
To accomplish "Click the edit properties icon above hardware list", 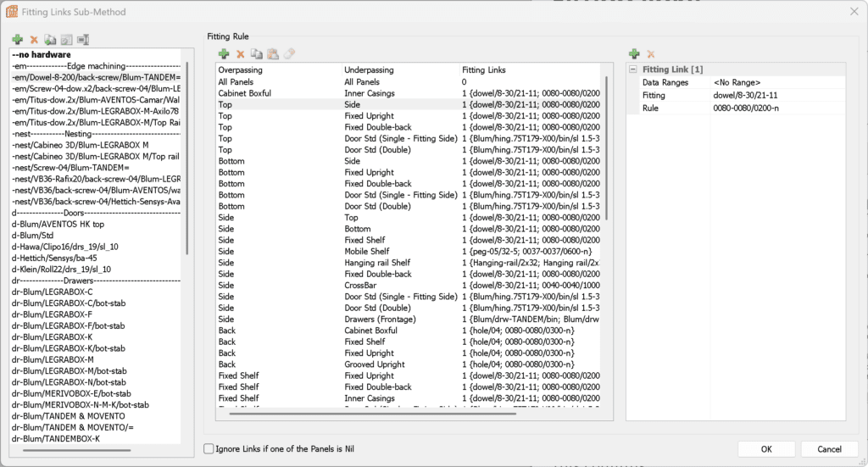I will pos(66,39).
